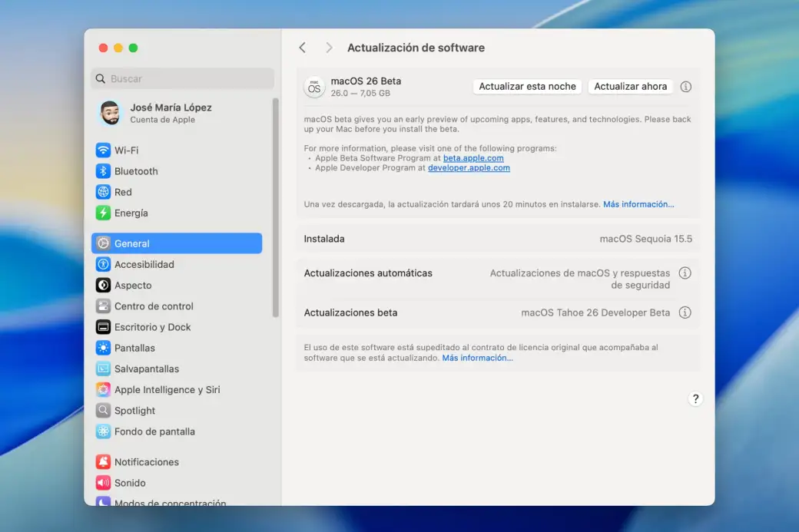
Task: Select Notificaciones in the sidebar
Action: [147, 461]
